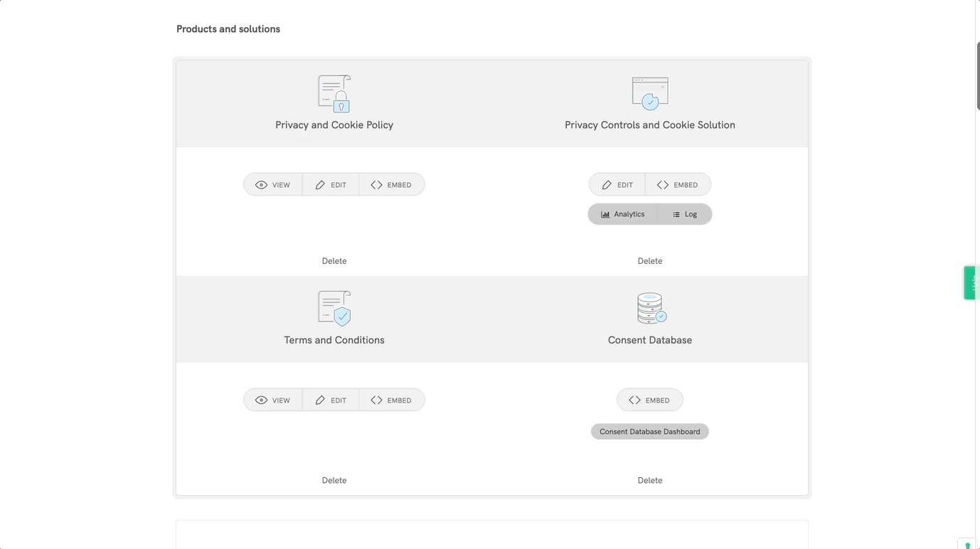Embed the Consent Database
Viewport: 980px width, 549px height.
tap(649, 400)
